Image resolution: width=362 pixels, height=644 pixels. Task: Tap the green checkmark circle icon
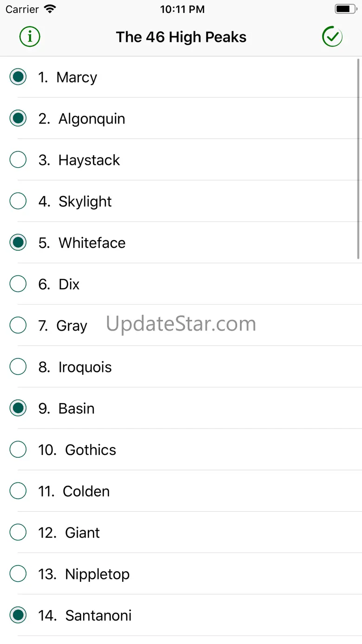pyautogui.click(x=332, y=37)
